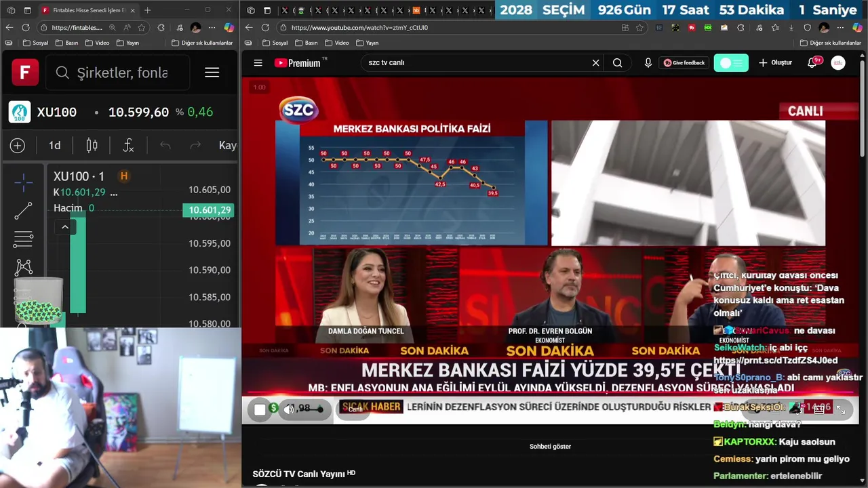868x488 pixels.
Task: Click the orange H badge beside XU100
Action: [123, 176]
